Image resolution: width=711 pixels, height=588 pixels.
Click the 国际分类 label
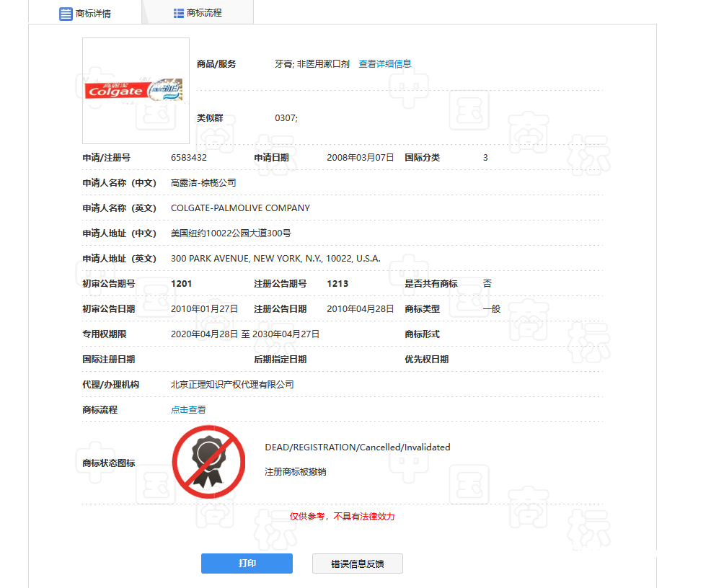[422, 158]
